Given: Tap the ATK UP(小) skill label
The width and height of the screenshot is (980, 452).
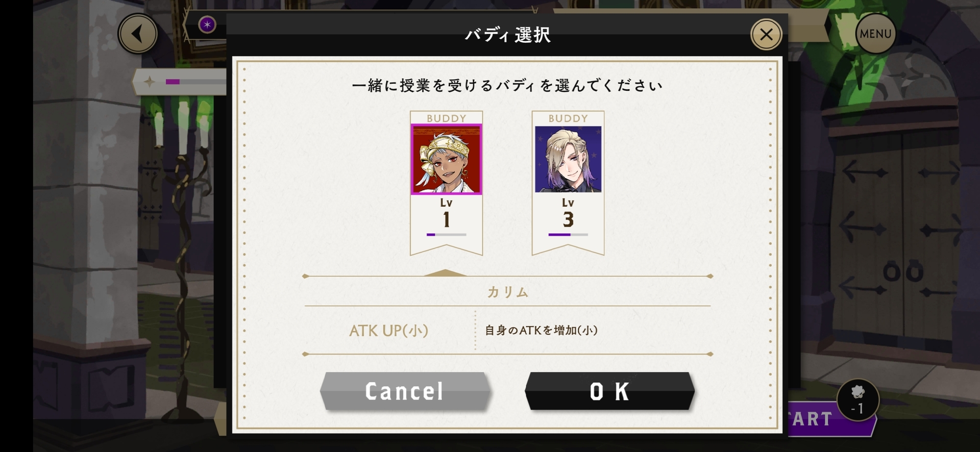Looking at the screenshot, I should [x=388, y=331].
